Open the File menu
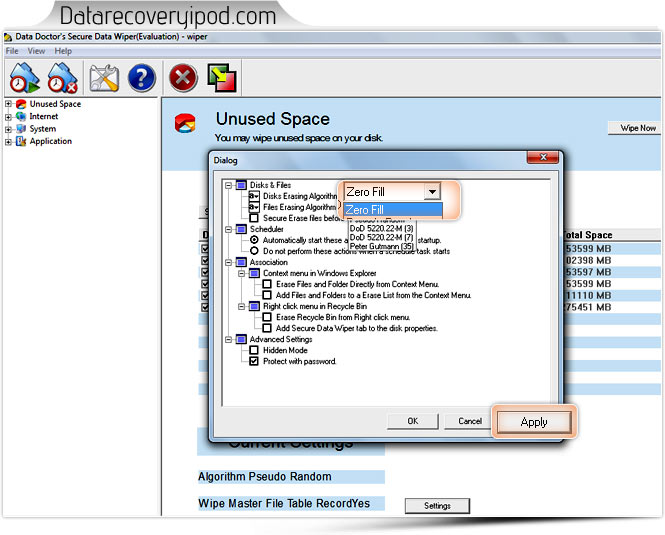The height and width of the screenshot is (535, 665). tap(12, 51)
